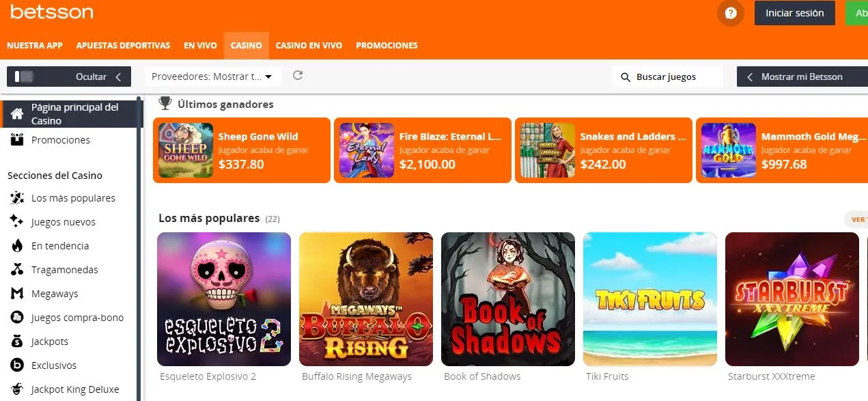This screenshot has width=868, height=401.
Task: Open Los más populares section icon
Action: (x=16, y=197)
